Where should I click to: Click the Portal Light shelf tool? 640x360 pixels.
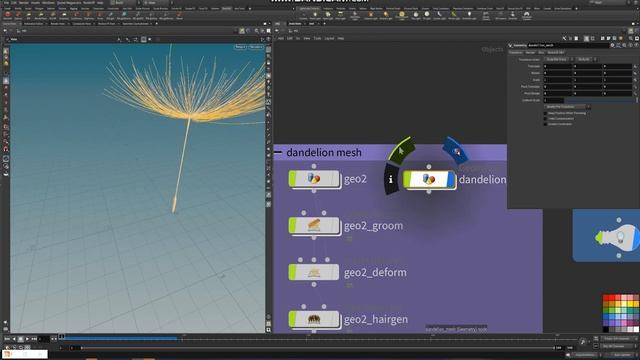point(454,16)
